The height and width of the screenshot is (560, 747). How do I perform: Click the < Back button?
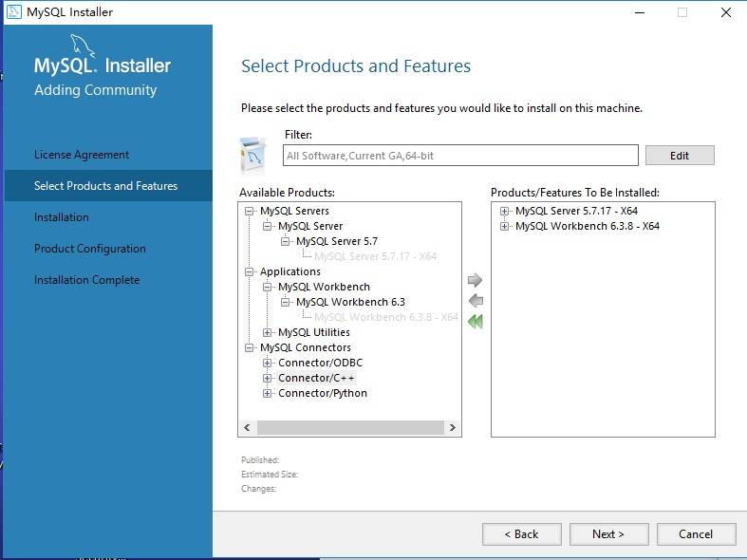point(522,534)
